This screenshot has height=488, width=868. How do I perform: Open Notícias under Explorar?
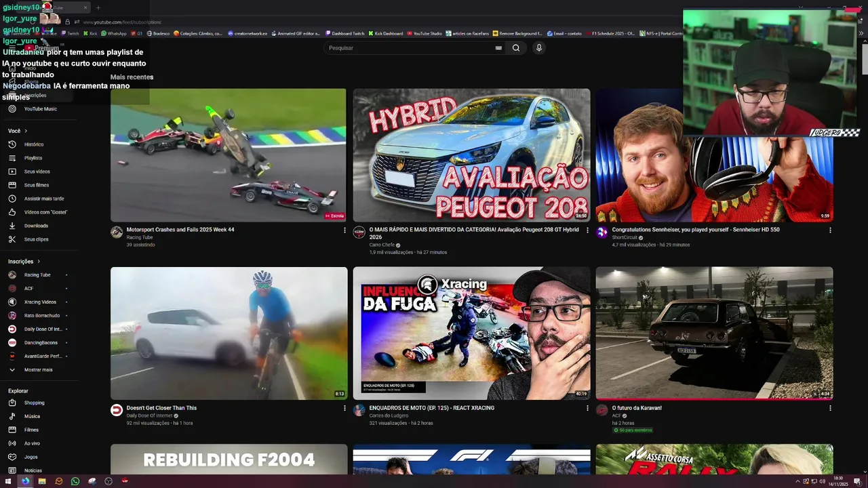pos(33,470)
